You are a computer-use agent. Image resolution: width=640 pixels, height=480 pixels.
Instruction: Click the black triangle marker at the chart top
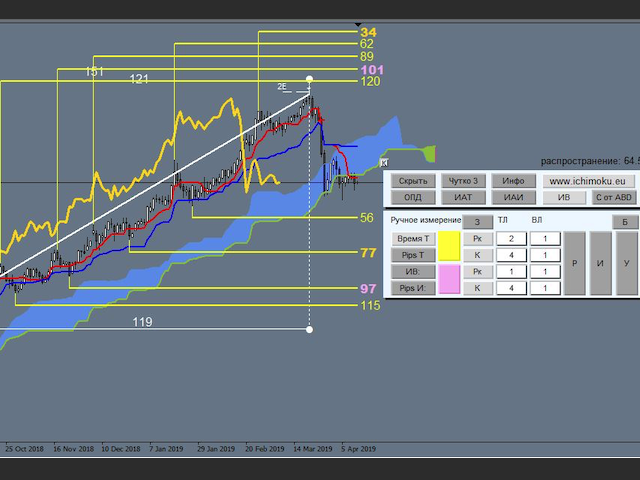point(358,25)
